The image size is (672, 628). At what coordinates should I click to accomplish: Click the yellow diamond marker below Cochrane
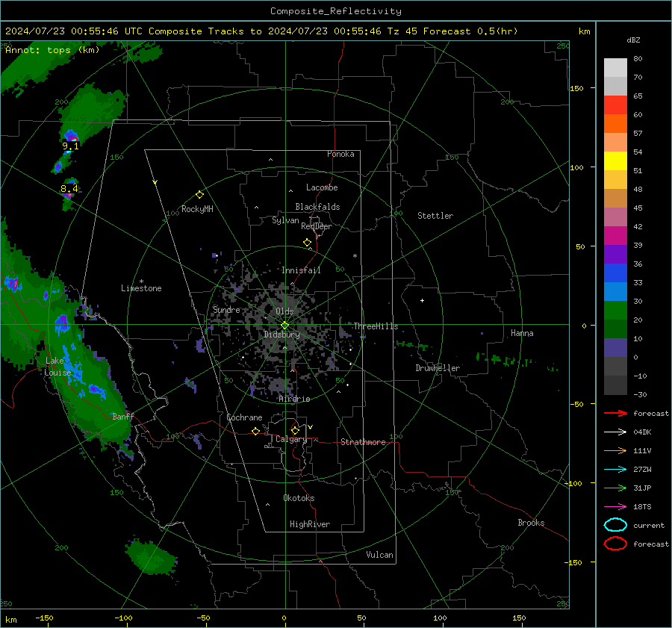pos(256,432)
